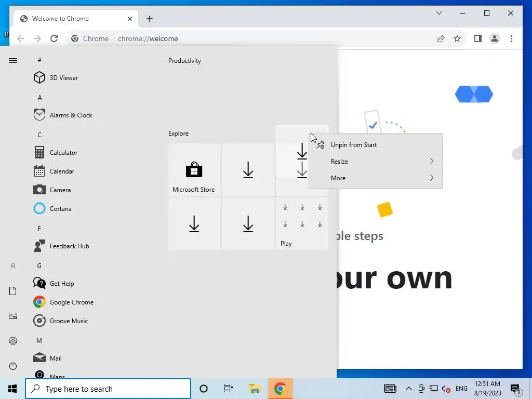Open Chrome three-dot menu

click(x=511, y=38)
